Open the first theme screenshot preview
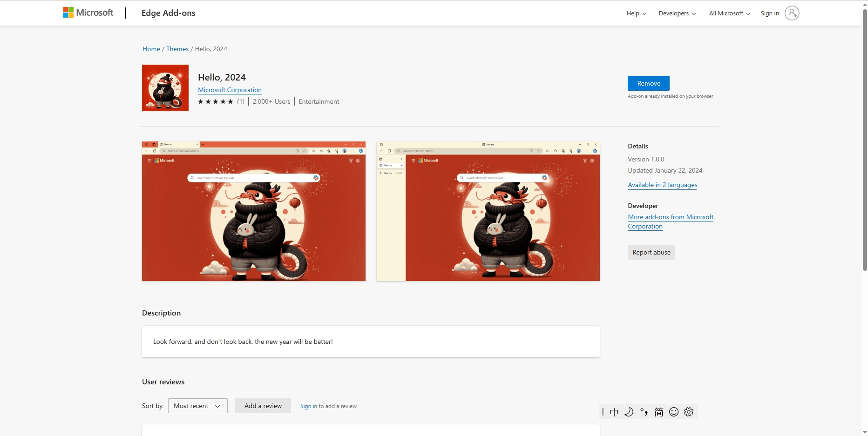Screen dimensions: 868x436 tap(254, 211)
